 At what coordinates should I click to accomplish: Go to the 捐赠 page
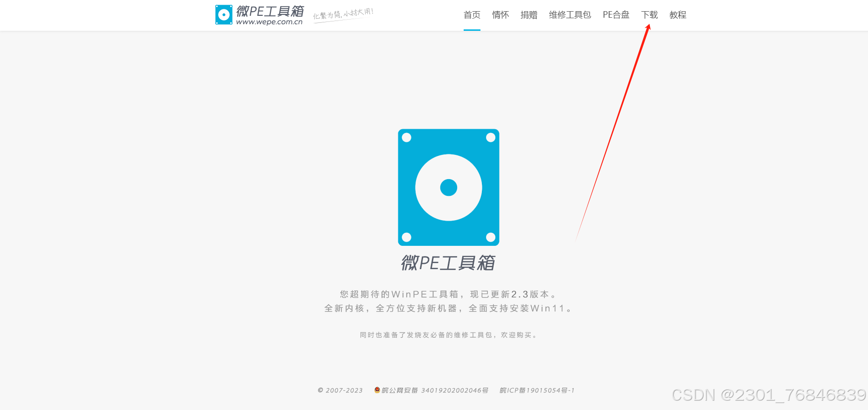(529, 15)
